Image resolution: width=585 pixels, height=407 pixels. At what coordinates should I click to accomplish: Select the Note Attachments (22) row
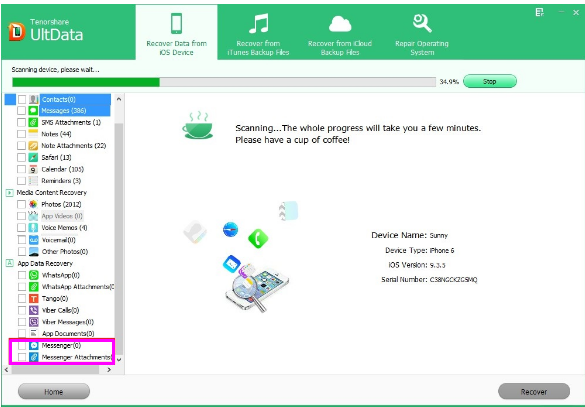click(x=73, y=145)
